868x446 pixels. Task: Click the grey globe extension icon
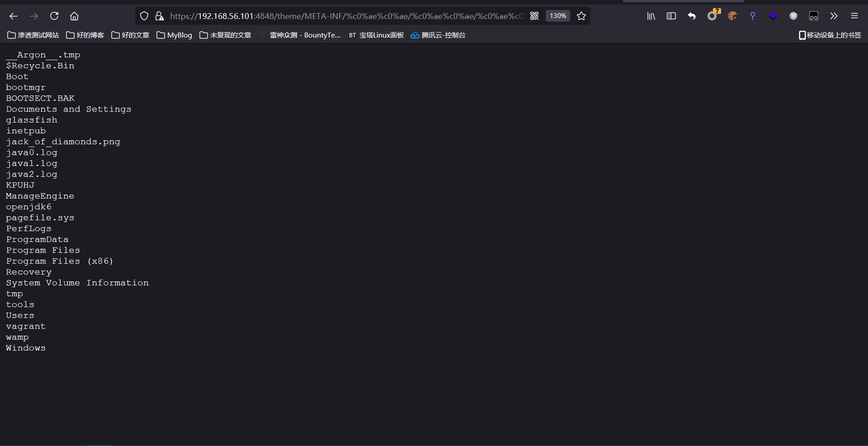(x=793, y=16)
